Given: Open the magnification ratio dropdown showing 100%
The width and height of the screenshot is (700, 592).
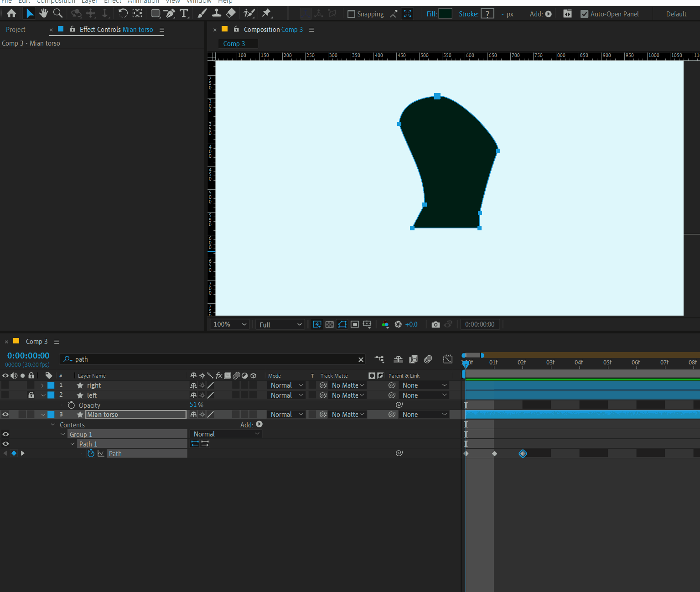Looking at the screenshot, I should [228, 324].
